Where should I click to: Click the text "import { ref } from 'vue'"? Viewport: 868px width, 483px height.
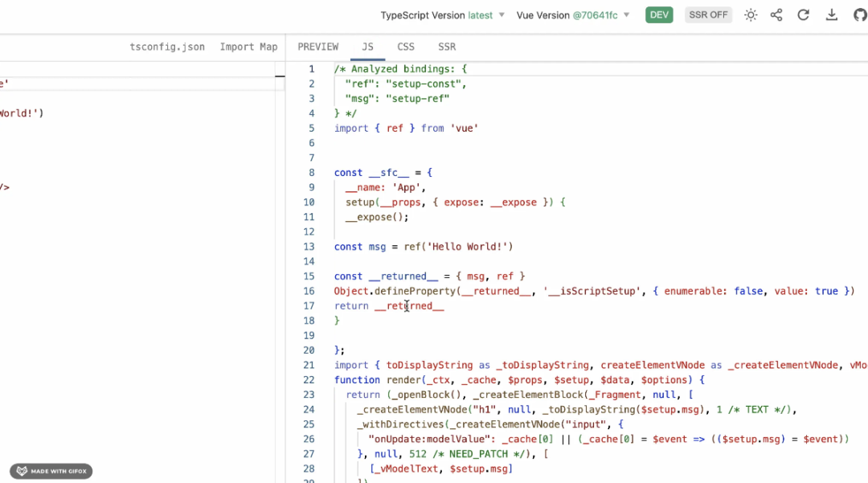click(406, 129)
